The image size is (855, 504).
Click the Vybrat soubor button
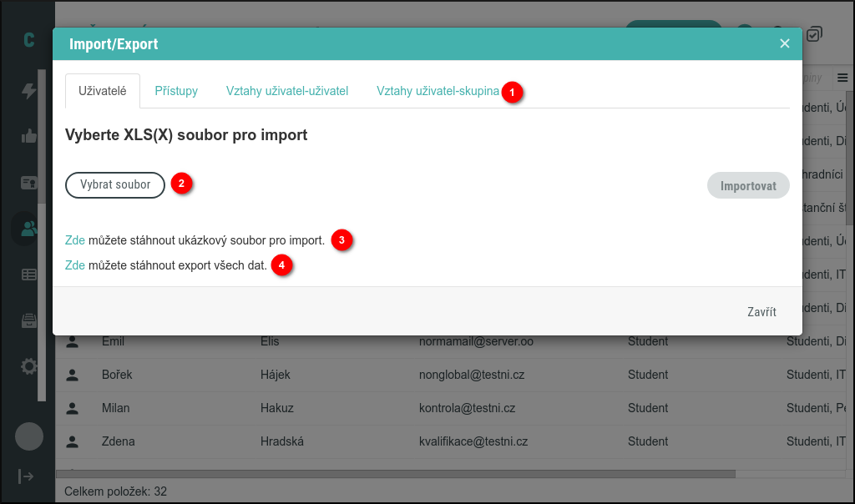(114, 184)
